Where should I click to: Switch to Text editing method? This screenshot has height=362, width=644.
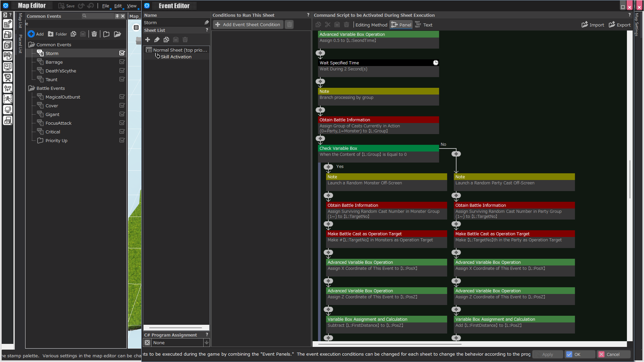click(424, 25)
